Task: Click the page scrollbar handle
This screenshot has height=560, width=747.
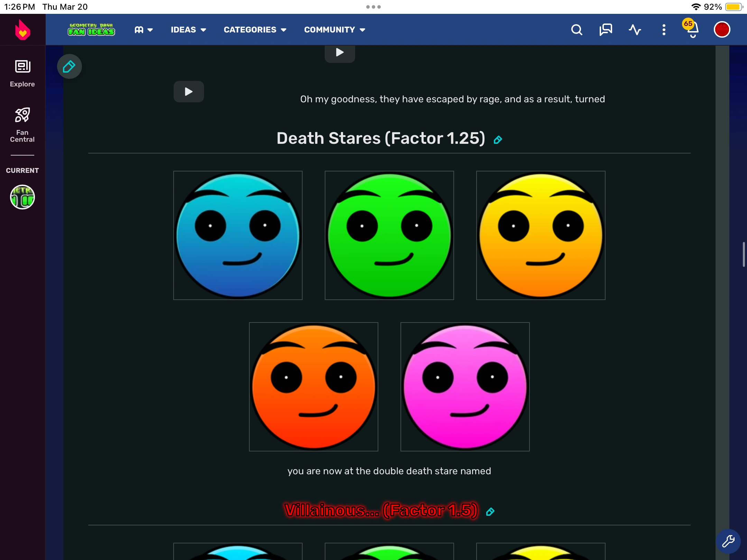Action: [x=744, y=254]
